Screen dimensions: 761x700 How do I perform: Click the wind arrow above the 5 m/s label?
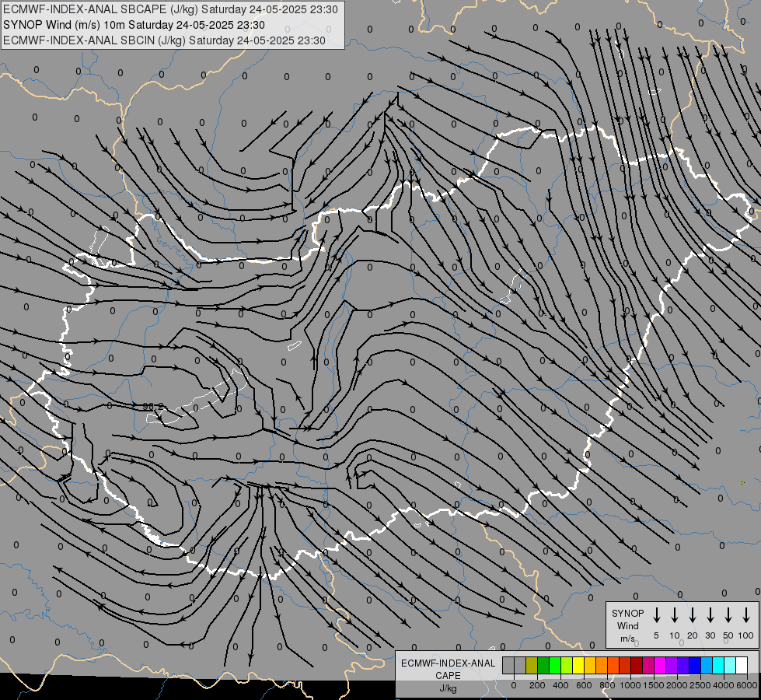(656, 615)
